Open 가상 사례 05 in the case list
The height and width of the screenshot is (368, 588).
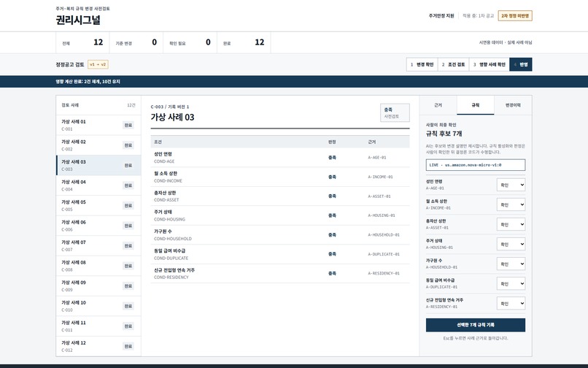[x=98, y=205]
